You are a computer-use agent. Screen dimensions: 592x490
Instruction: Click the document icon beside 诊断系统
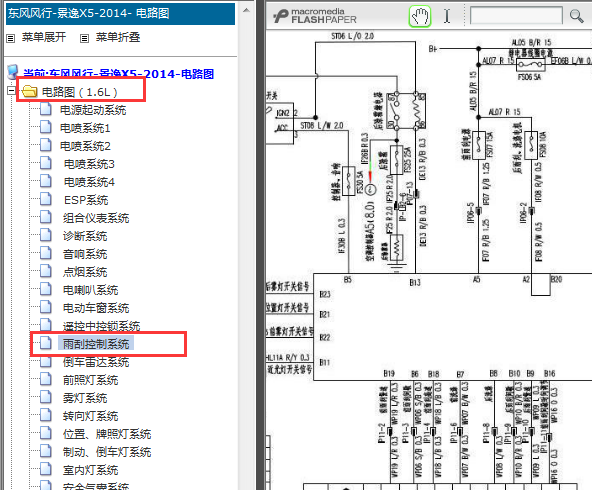pos(46,235)
